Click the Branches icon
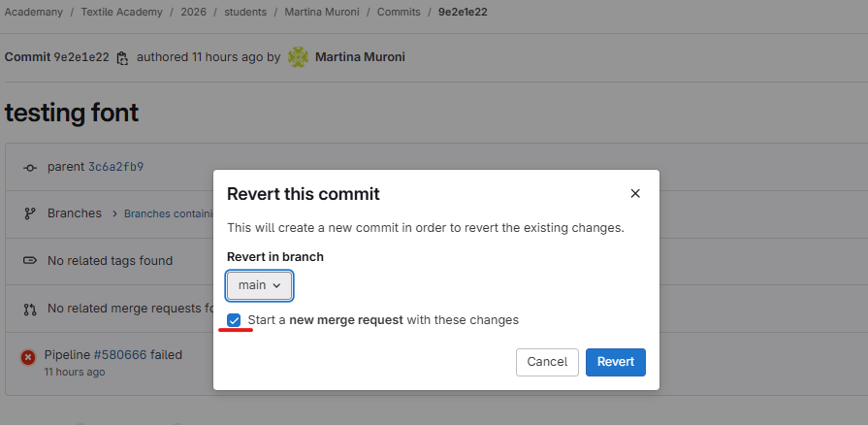This screenshot has height=425, width=868. click(29, 213)
